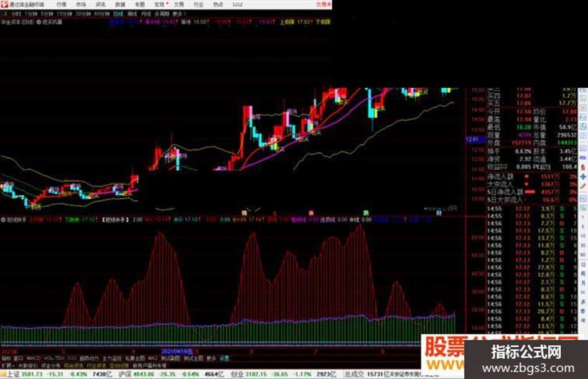This screenshot has width=588, height=379.
Task: Switch chart to 分时 period
Action: coord(16,14)
